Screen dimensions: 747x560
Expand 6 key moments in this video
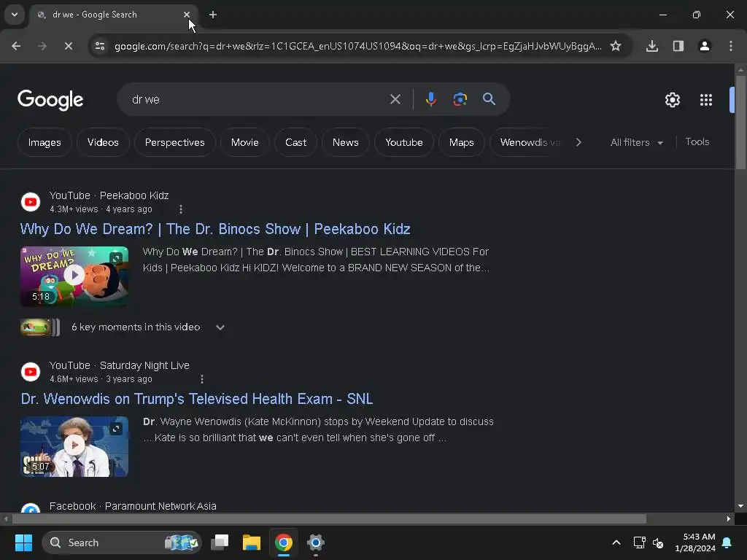[220, 327]
